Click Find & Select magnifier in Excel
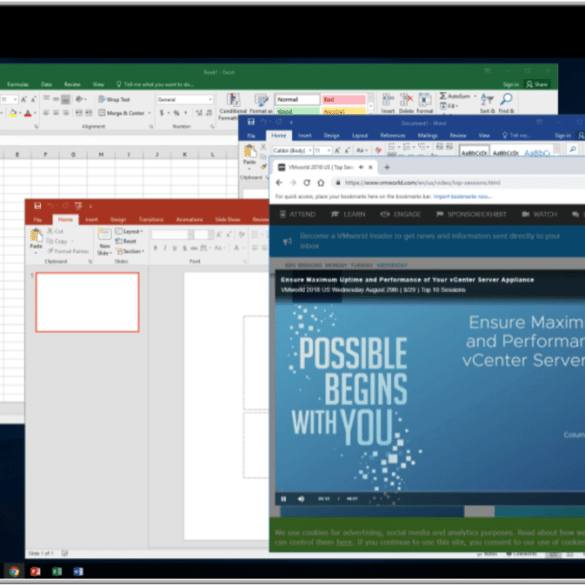Viewport: 585px width, 585px height. click(x=506, y=99)
